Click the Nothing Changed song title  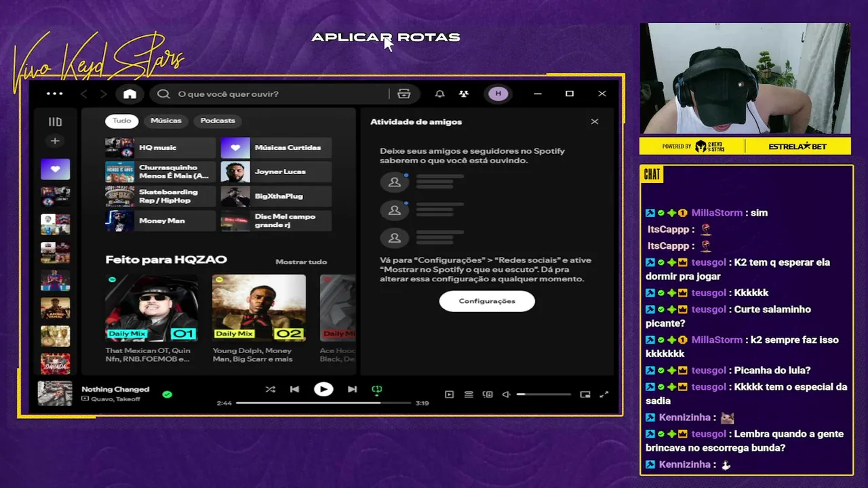point(115,389)
